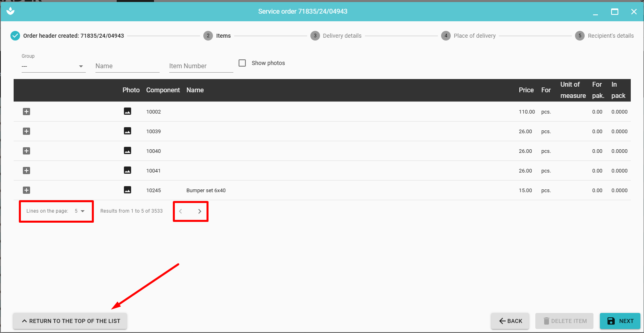Go to next page of results
644x333 pixels.
200,211
